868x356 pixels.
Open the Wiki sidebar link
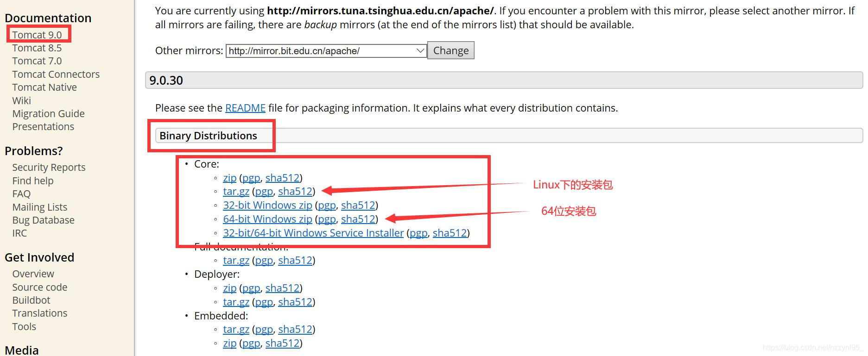21,100
